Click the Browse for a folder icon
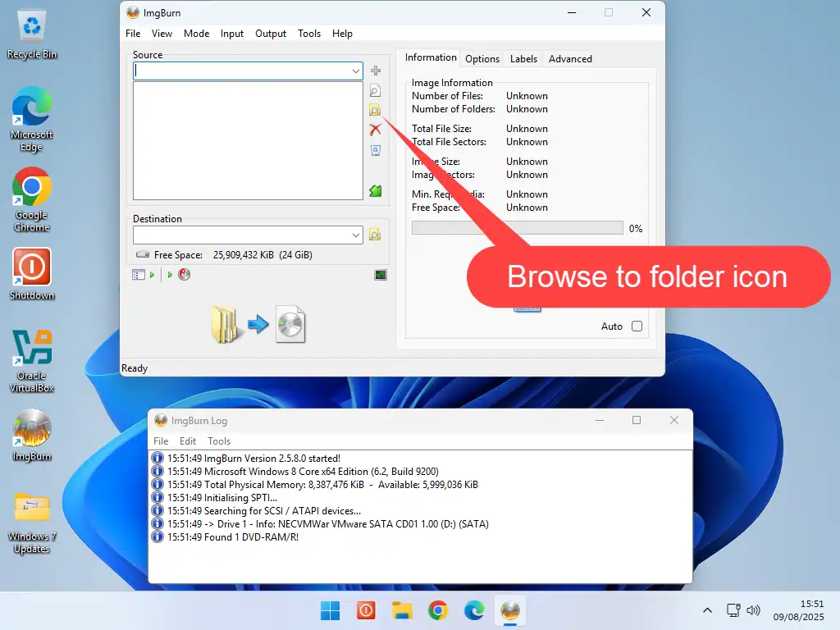 375,111
